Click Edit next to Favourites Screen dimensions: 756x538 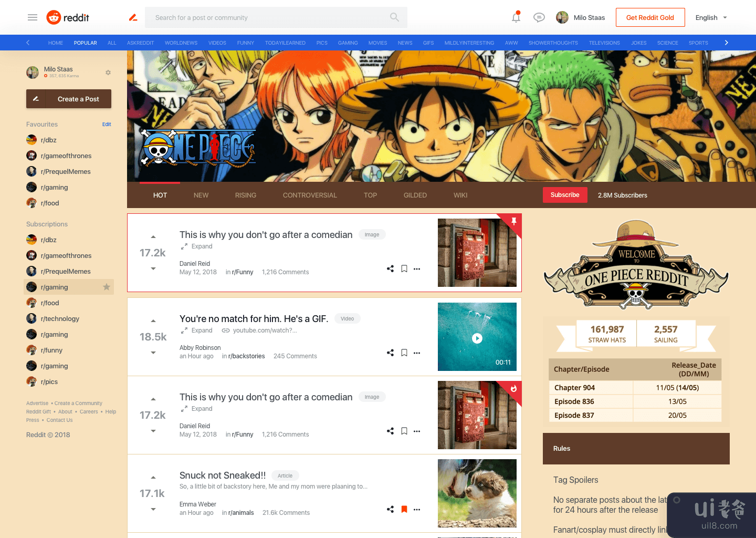pyautogui.click(x=107, y=125)
